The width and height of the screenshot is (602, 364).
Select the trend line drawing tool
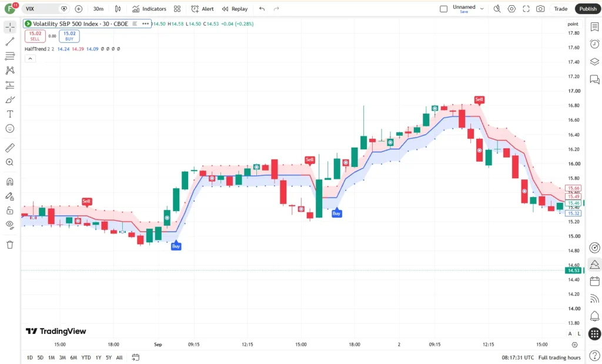[10, 42]
